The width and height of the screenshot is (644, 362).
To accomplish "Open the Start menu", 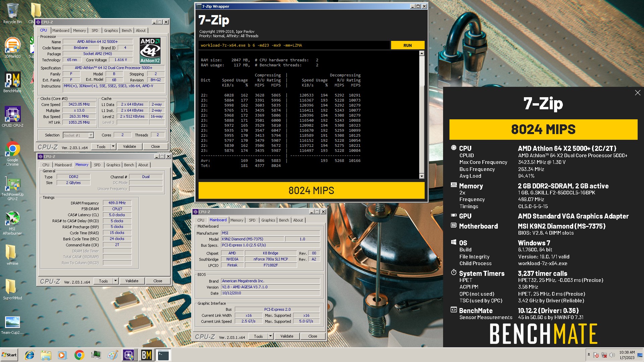I will (x=9, y=355).
